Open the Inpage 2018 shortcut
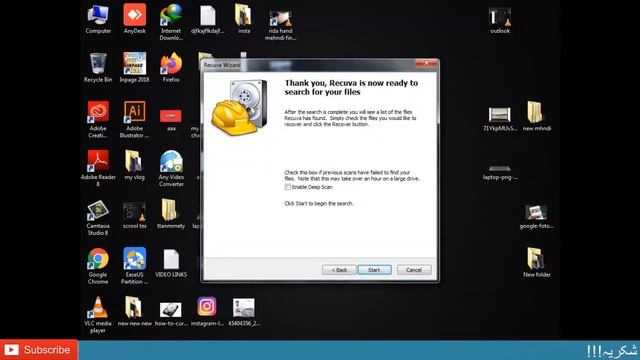 pyautogui.click(x=134, y=68)
